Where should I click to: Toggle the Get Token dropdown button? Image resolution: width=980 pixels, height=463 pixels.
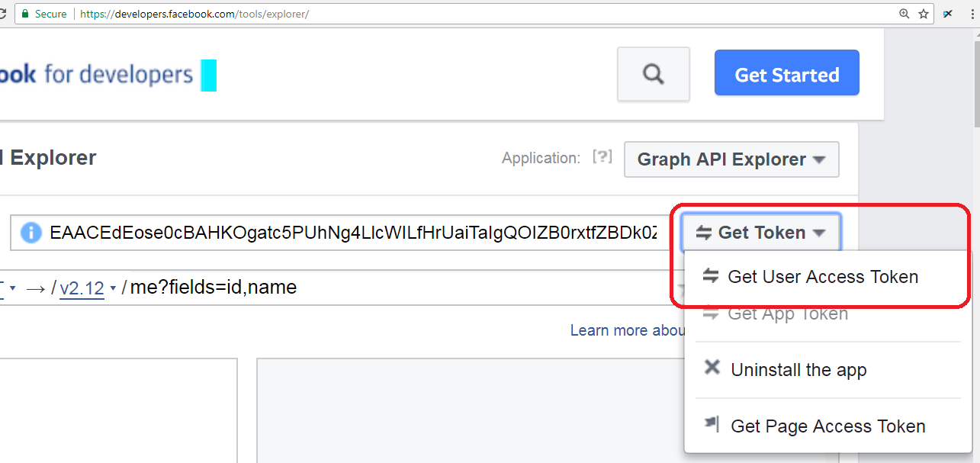pyautogui.click(x=760, y=233)
